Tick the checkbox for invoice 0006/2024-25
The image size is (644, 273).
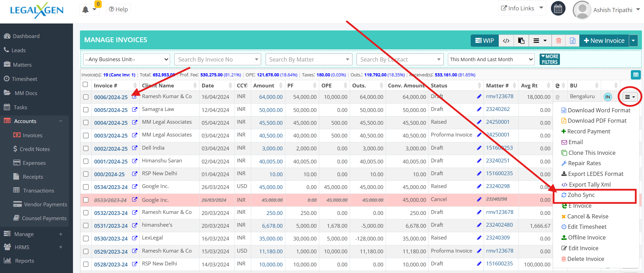86,97
